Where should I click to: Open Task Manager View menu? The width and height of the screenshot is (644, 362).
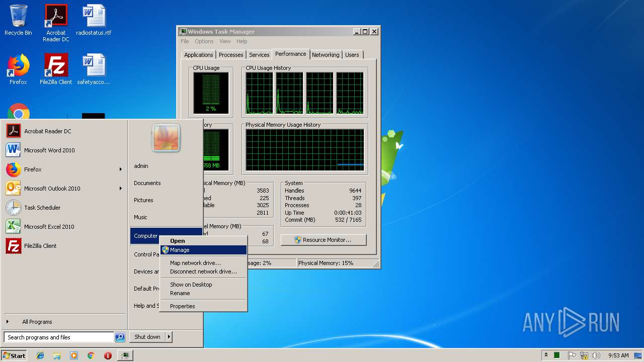225,41
